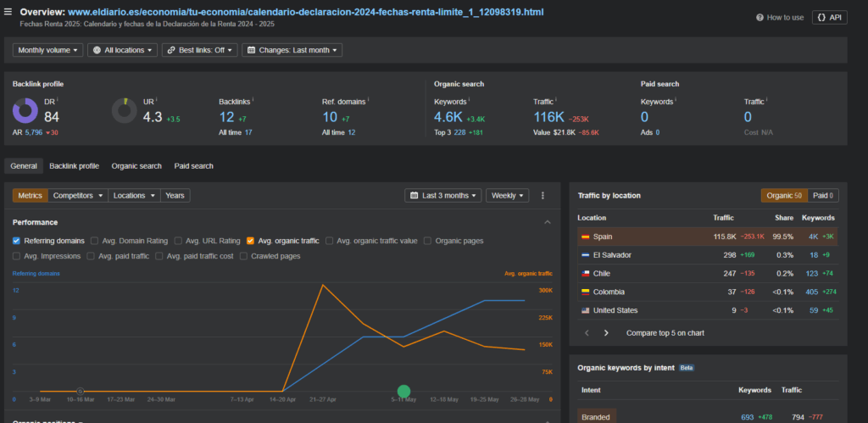The image size is (868, 423).
Task: Go to previous Traffic by location page
Action: [587, 333]
